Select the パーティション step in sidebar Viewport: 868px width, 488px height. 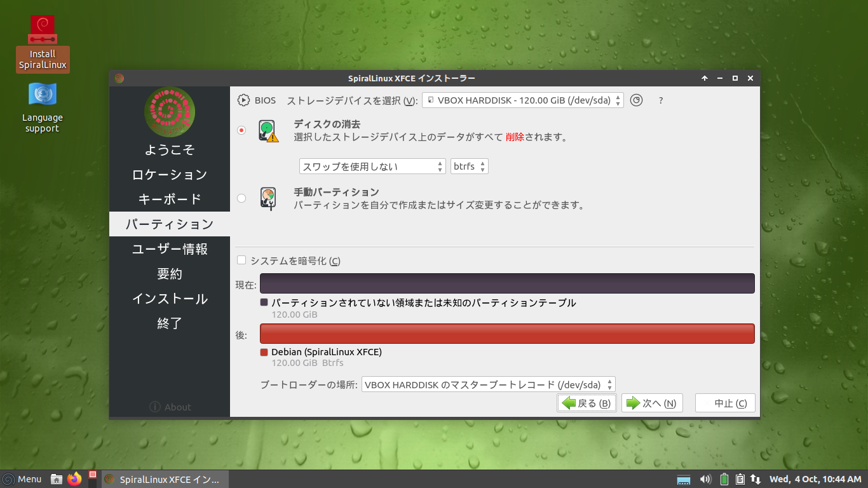pyautogui.click(x=170, y=224)
